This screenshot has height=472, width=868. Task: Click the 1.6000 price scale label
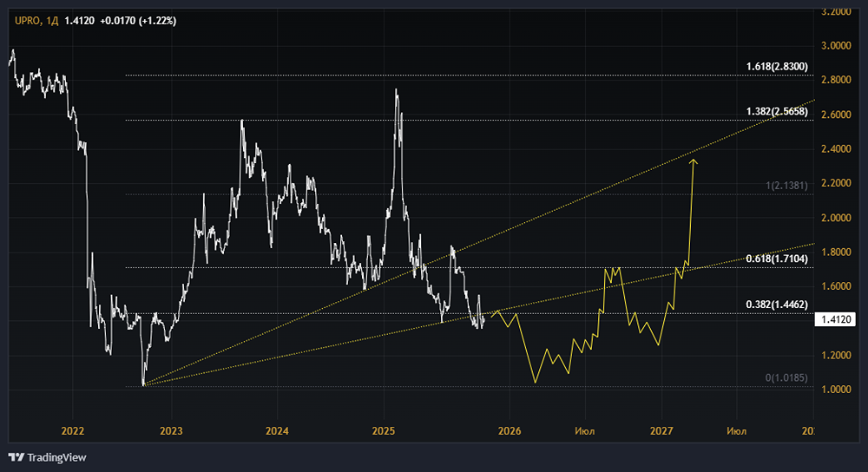pyautogui.click(x=836, y=286)
